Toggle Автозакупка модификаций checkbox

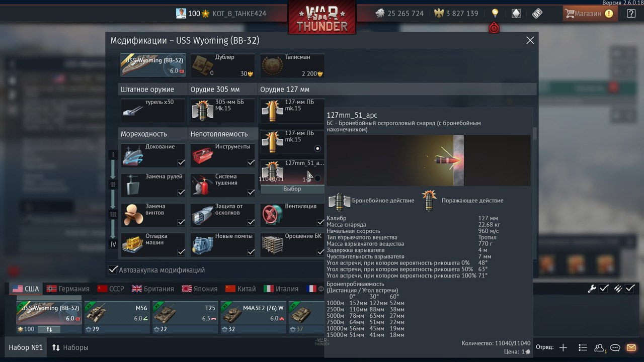[113, 270]
